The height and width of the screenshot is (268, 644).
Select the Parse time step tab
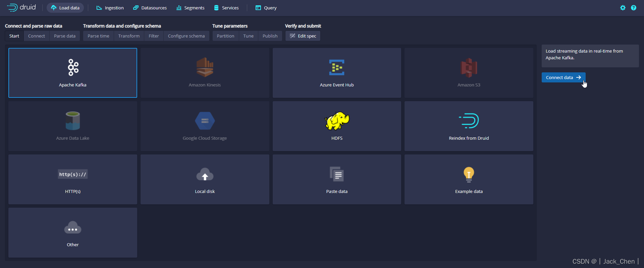click(x=98, y=36)
